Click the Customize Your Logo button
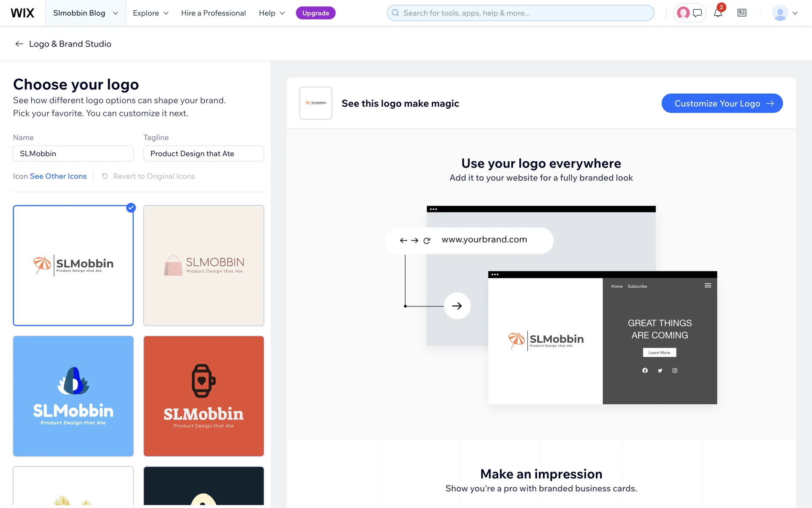Image resolution: width=812 pixels, height=508 pixels. click(x=722, y=103)
